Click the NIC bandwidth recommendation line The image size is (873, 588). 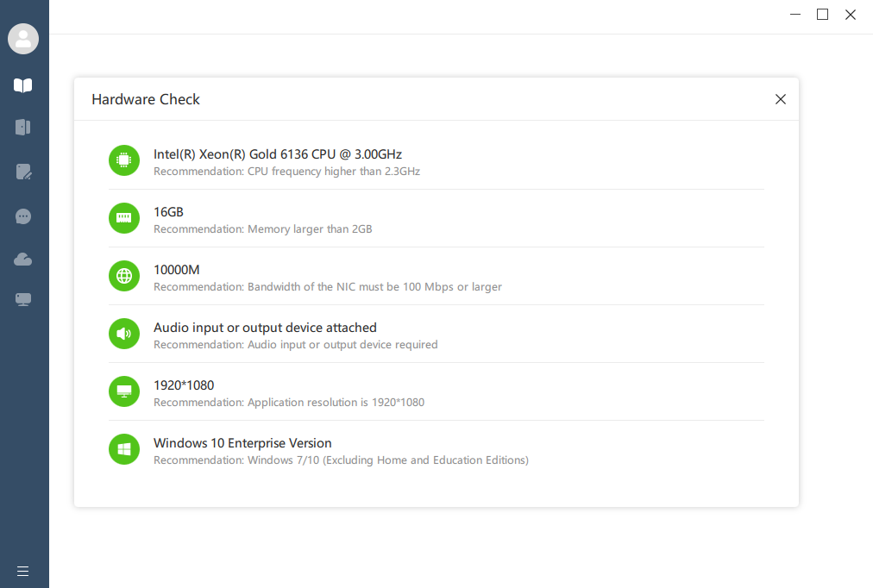[x=328, y=287]
